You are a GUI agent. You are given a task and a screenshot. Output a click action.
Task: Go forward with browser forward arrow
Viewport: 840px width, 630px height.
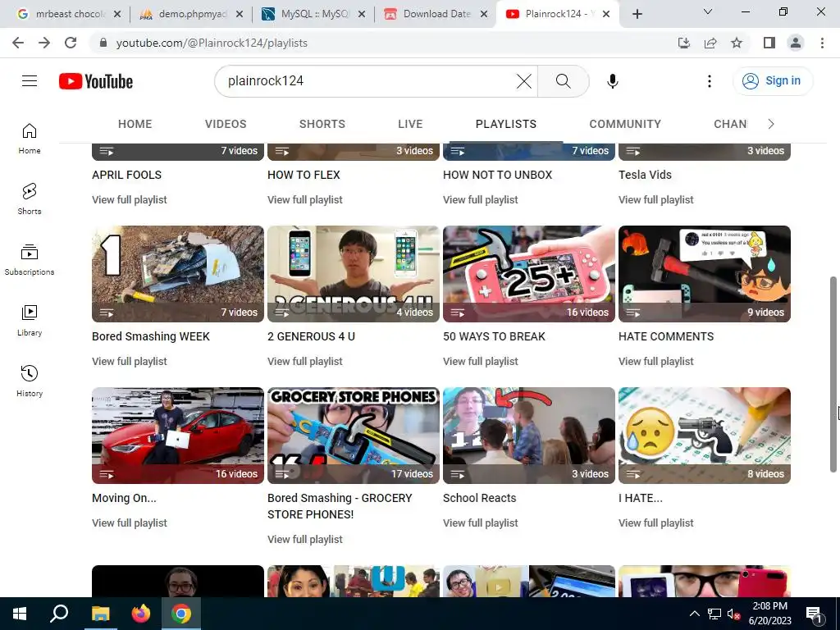[x=44, y=43]
